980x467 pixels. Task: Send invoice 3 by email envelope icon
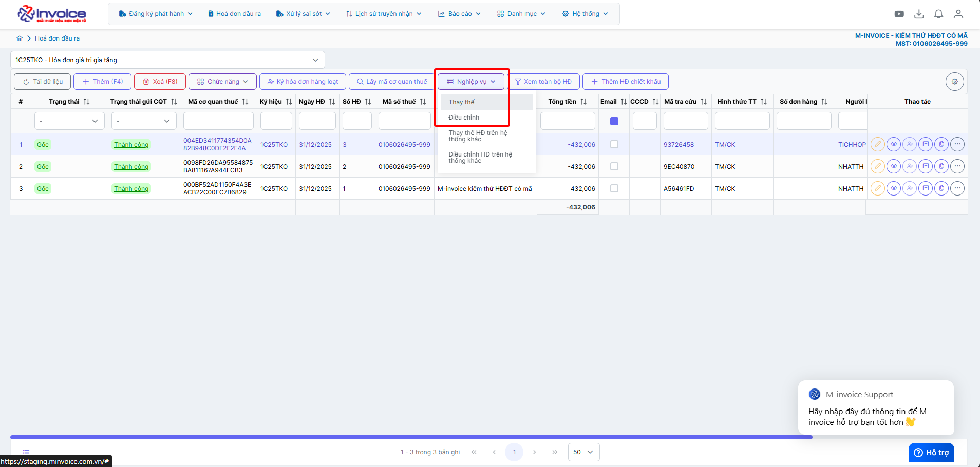(926, 188)
